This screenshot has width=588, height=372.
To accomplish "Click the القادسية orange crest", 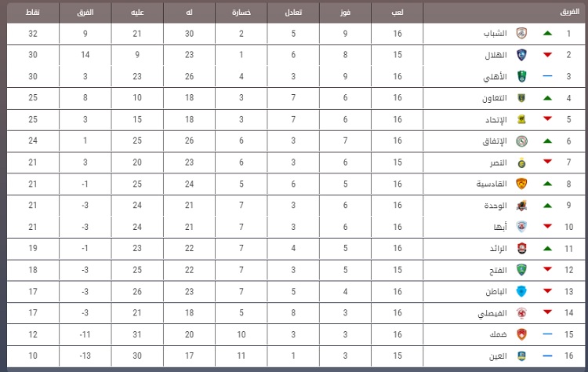I will click(x=521, y=184).
